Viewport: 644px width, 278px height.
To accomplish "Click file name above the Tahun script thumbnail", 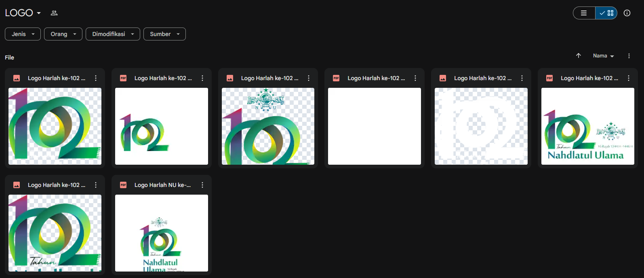I will pyautogui.click(x=57, y=185).
